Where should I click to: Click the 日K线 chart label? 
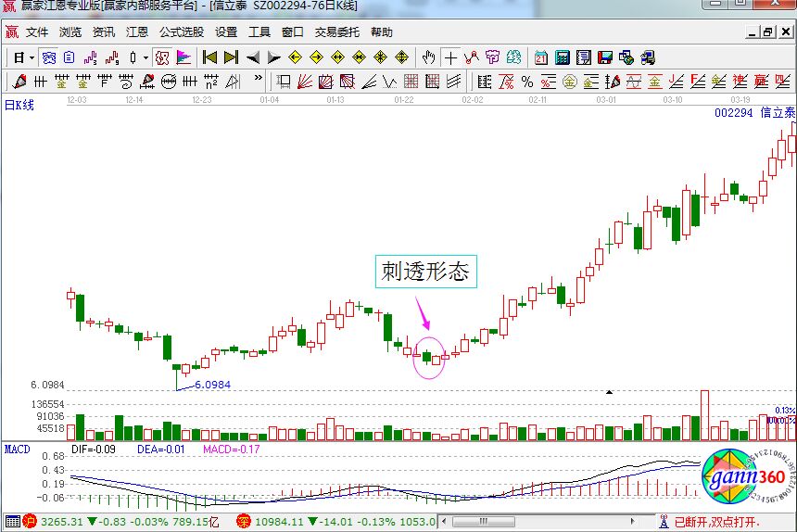point(19,105)
